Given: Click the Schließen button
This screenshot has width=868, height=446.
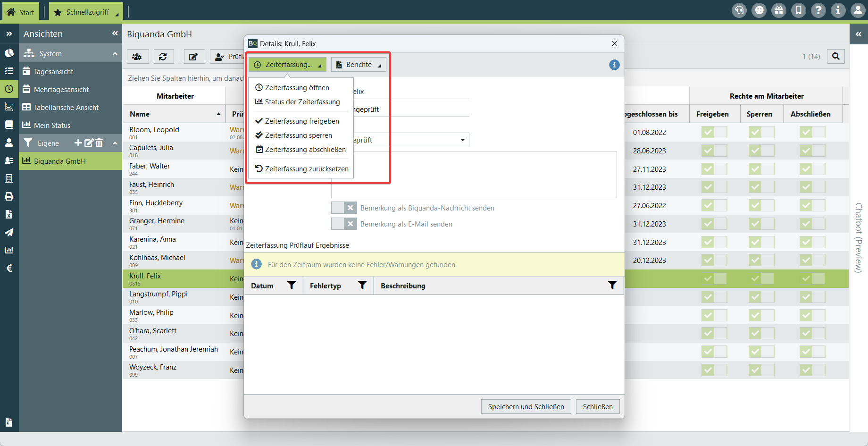Looking at the screenshot, I should click(598, 407).
